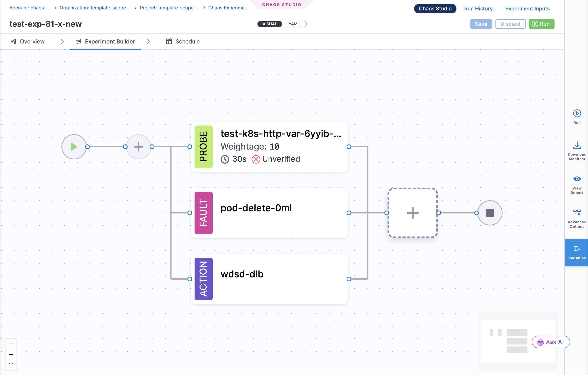This screenshot has width=588, height=375.
Task: Open Advanced Options in sidebar
Action: pos(577,213)
